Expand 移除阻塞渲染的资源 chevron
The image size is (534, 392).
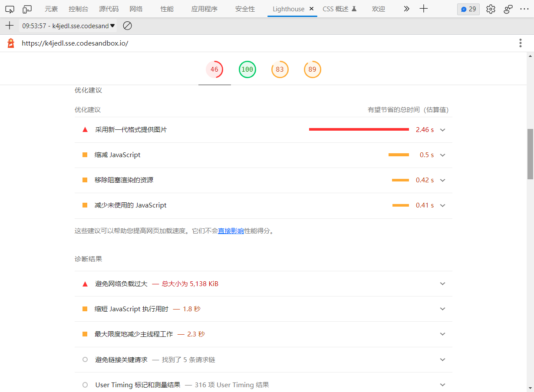(x=443, y=180)
